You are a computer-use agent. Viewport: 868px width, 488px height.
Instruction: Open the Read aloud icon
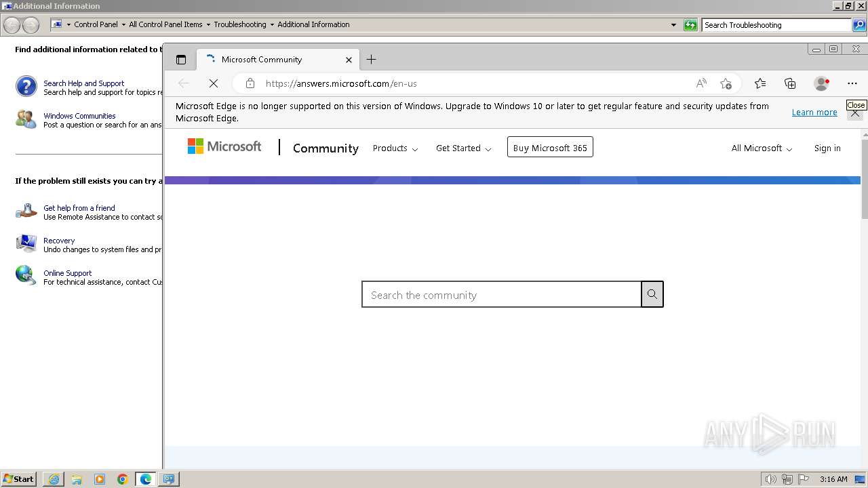coord(701,83)
